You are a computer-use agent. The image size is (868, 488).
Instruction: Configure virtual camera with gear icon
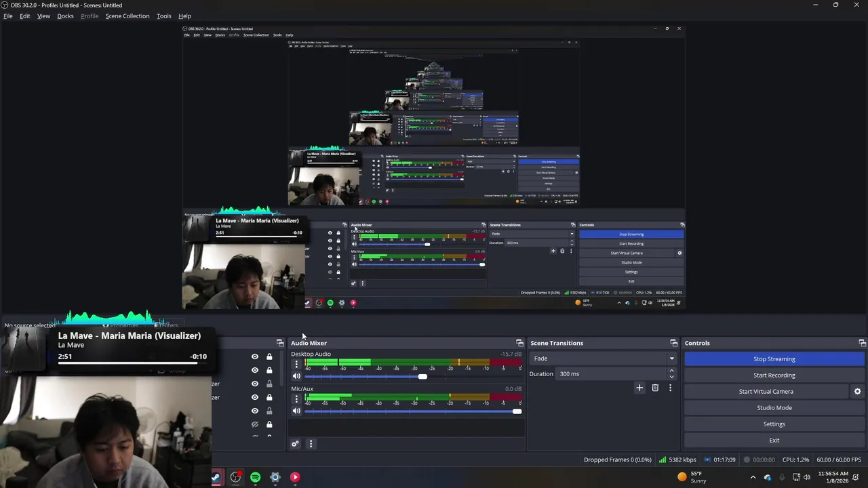[857, 391]
